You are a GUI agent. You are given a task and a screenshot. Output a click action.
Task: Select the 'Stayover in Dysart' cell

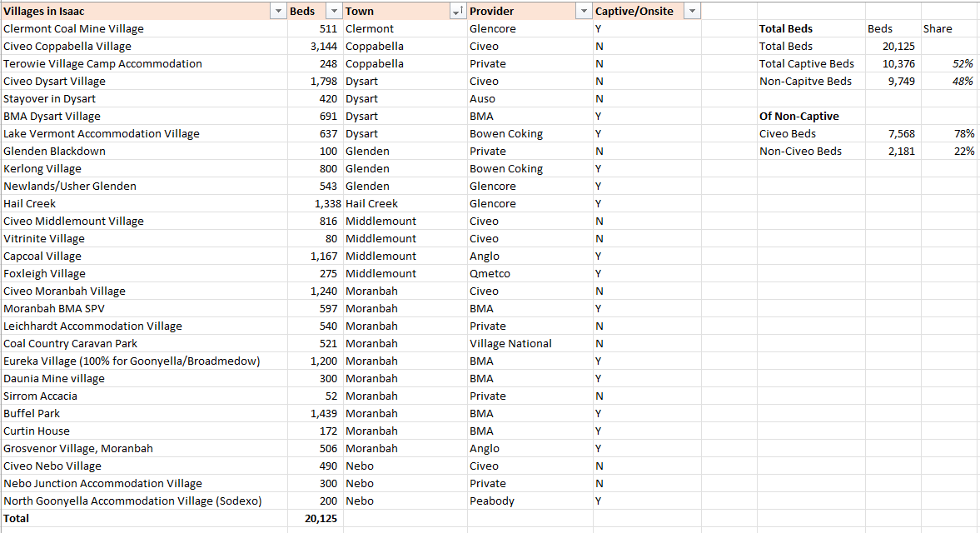tap(144, 99)
